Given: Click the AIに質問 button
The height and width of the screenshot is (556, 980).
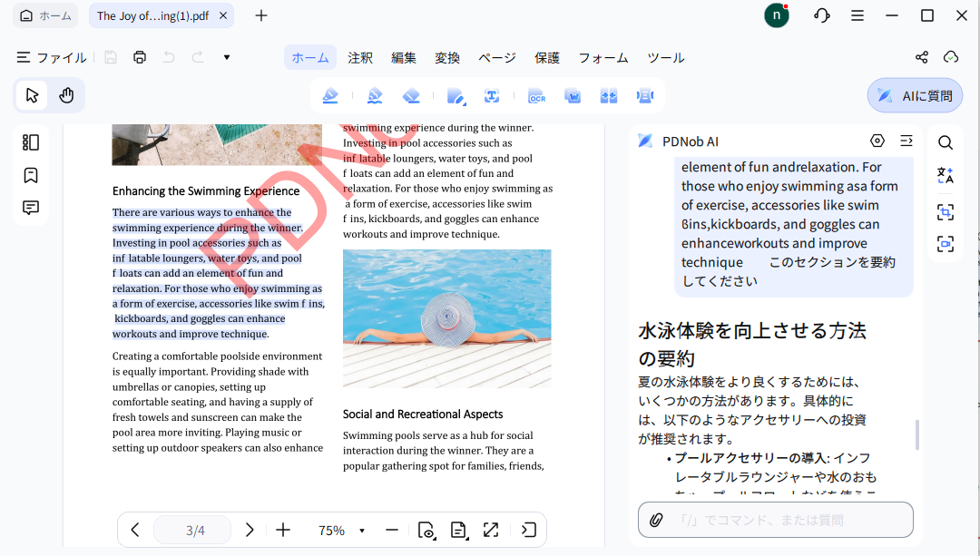Looking at the screenshot, I should [915, 95].
